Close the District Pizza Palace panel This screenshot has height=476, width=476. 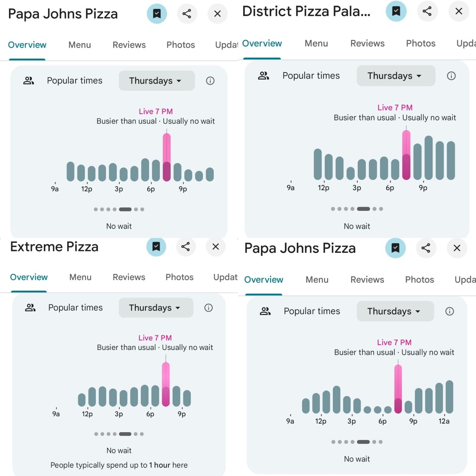459,11
